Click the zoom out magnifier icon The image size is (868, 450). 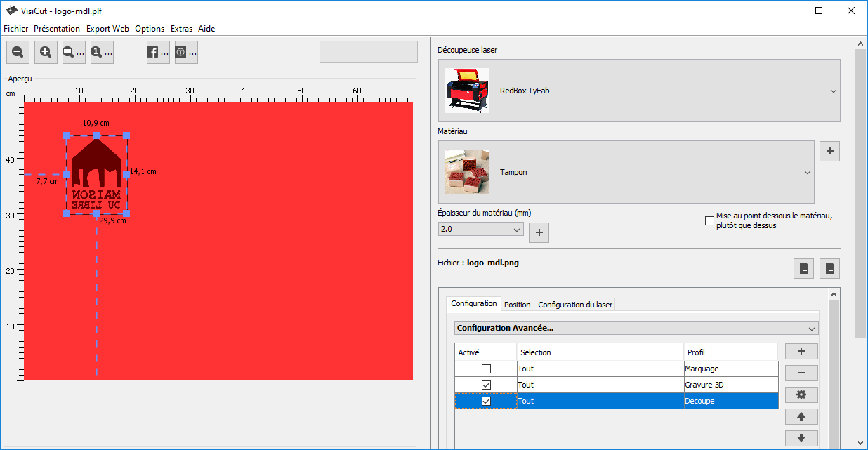point(18,52)
